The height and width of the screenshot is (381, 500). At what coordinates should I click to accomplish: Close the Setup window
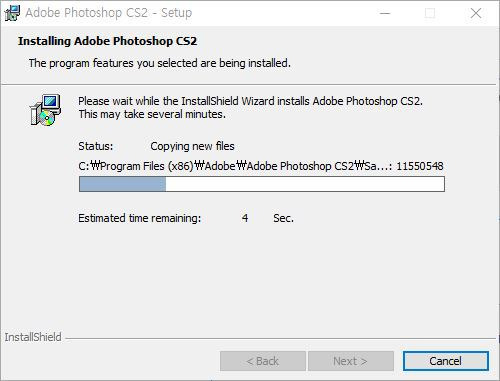(476, 13)
